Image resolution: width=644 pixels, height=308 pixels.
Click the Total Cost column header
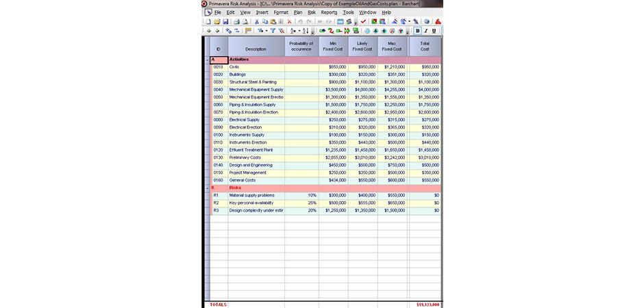(425, 46)
